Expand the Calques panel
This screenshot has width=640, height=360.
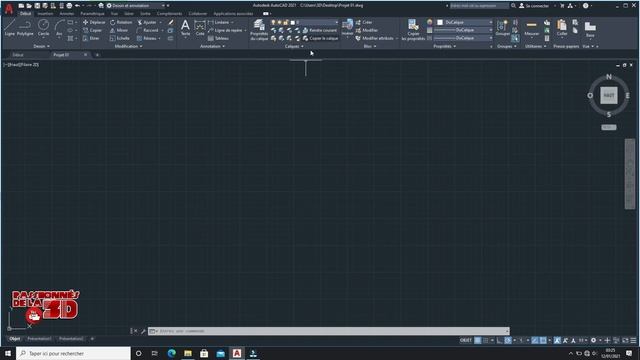click(294, 47)
